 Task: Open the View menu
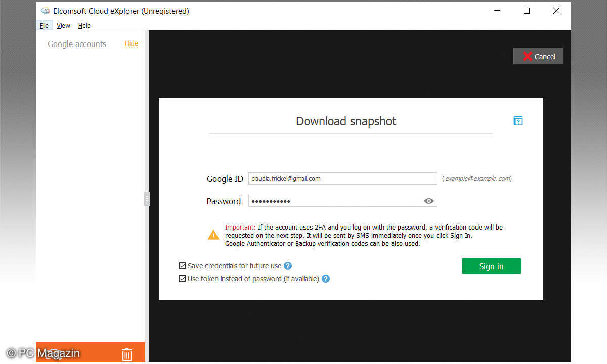[63, 26]
